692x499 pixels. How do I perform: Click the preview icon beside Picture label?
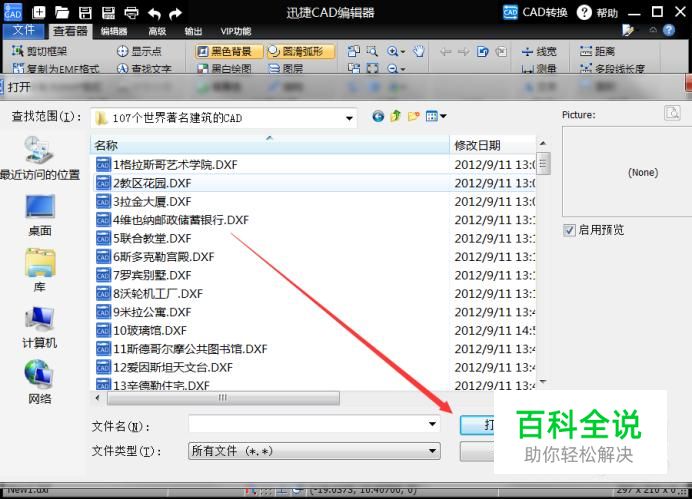673,113
